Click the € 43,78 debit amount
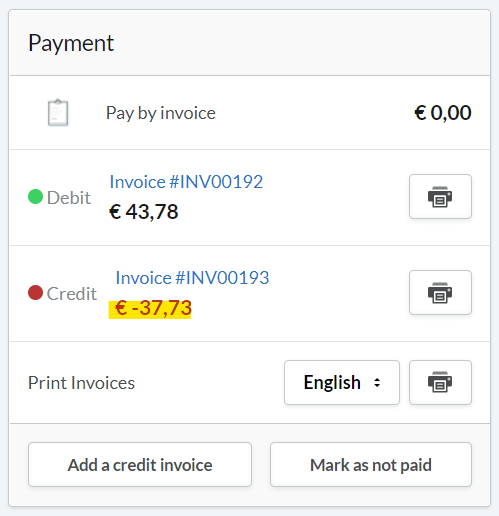The image size is (499, 516). coord(144,212)
